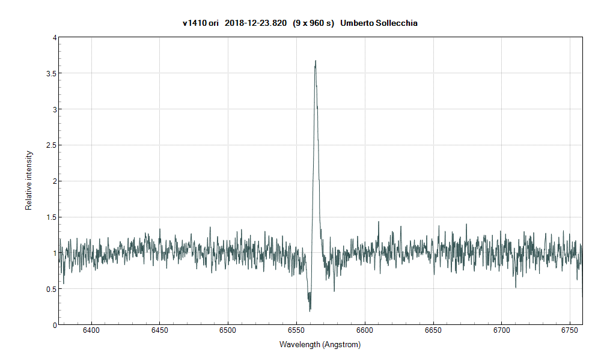Click the author name "Umberto Sollecchia"

379,23
